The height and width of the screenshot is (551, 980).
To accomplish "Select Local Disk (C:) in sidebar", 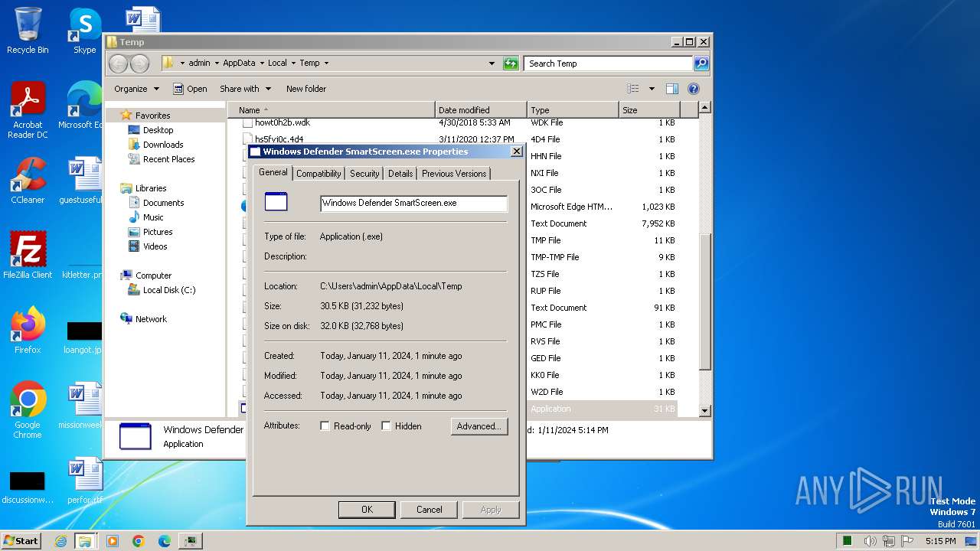I will point(169,290).
